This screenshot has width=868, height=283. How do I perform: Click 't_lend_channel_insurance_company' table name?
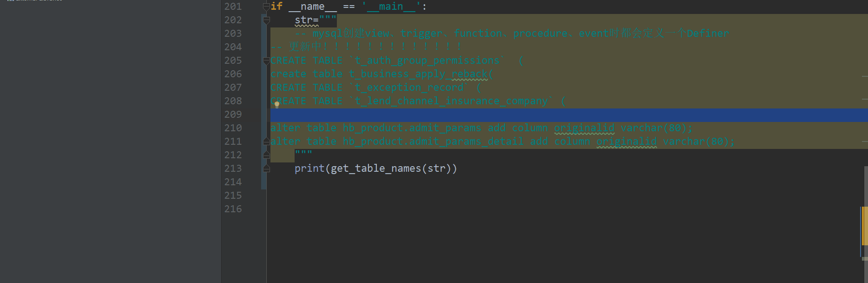click(x=451, y=101)
